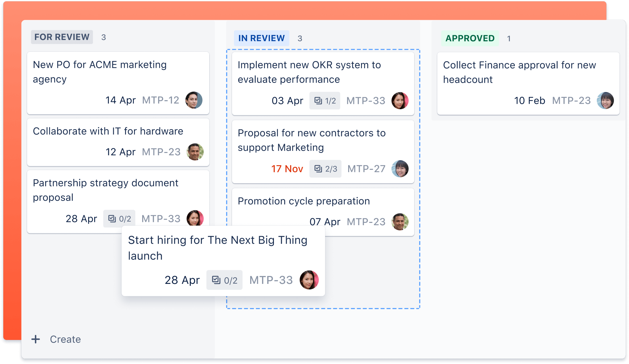Click the 1/2 subtask progress icon on MTP-33

point(324,101)
